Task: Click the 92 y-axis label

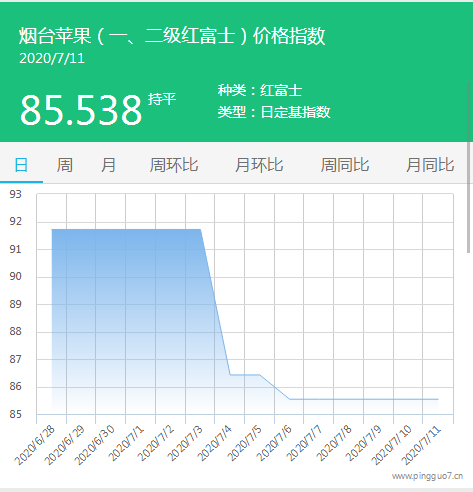Action: pyautogui.click(x=15, y=221)
